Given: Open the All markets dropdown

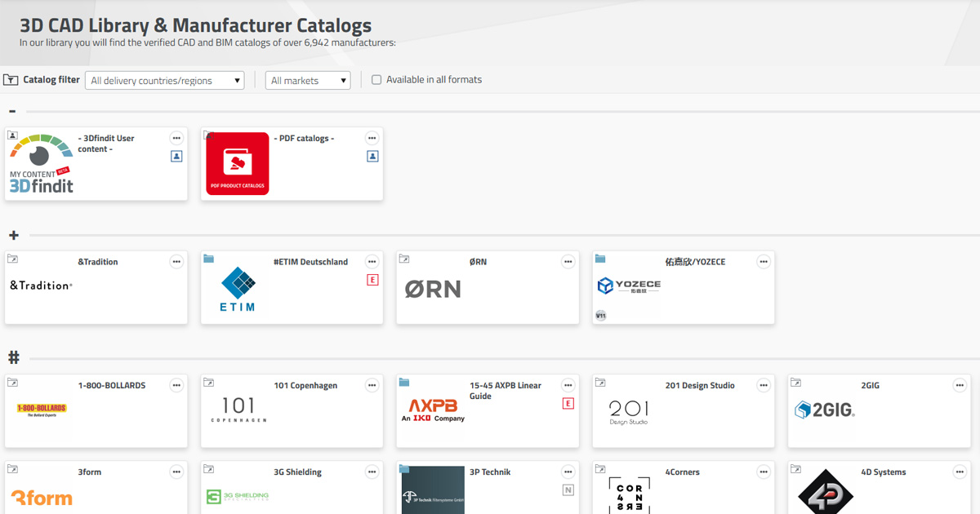Looking at the screenshot, I should coord(307,80).
